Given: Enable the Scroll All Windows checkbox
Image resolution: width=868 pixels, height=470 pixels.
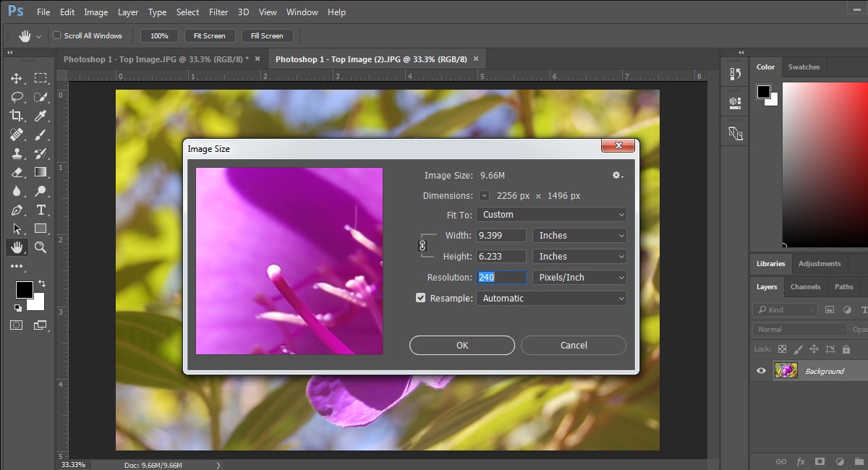Looking at the screenshot, I should coord(57,35).
